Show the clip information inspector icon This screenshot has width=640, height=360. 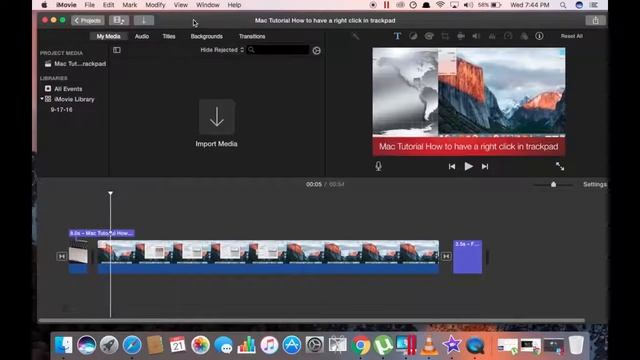(x=539, y=36)
